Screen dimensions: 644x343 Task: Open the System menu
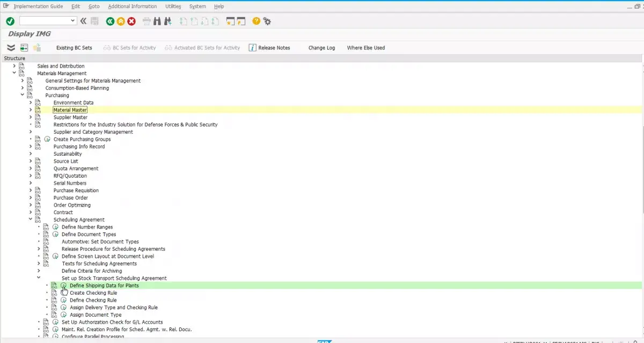pyautogui.click(x=197, y=6)
